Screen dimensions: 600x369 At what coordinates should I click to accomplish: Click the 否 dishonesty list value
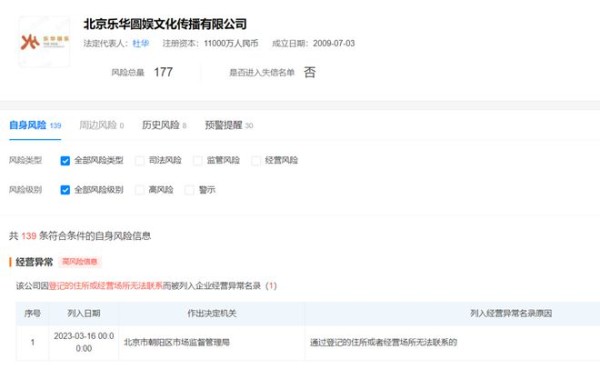(310, 72)
